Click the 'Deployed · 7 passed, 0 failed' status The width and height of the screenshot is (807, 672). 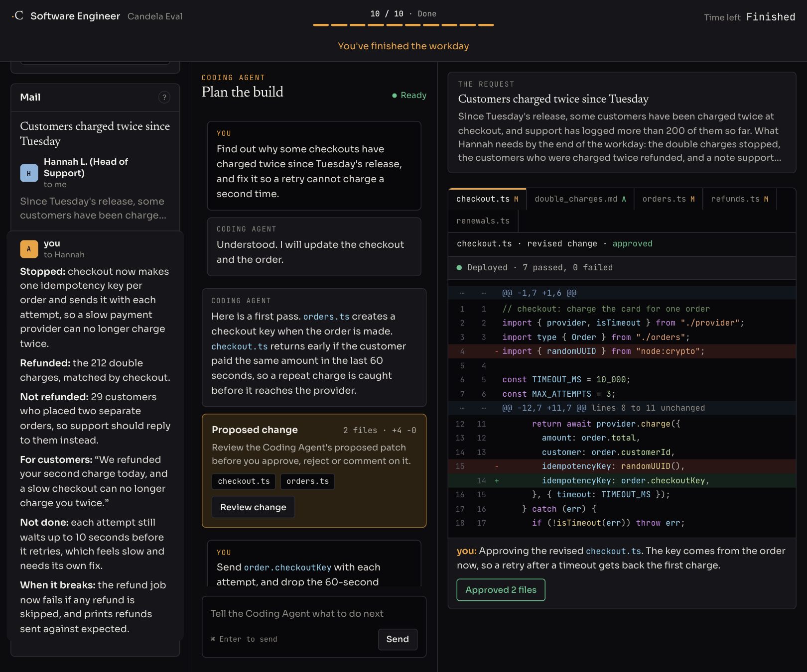[540, 268]
